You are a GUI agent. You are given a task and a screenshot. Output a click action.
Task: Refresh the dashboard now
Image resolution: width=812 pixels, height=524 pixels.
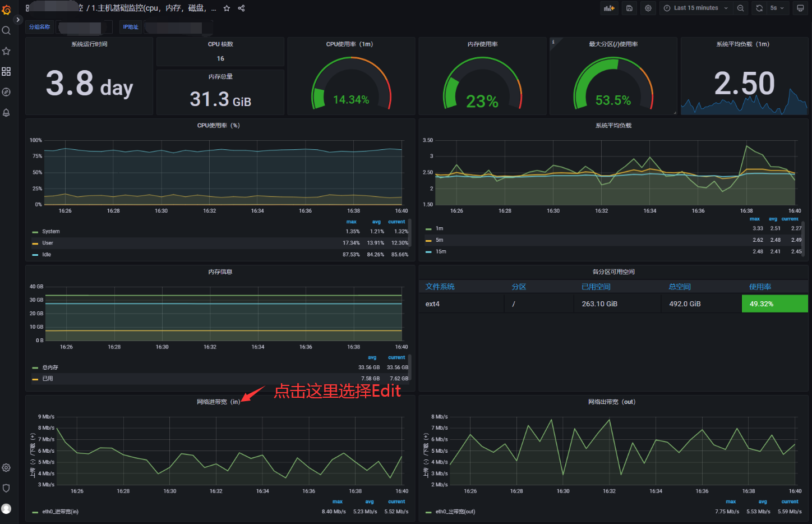(759, 8)
